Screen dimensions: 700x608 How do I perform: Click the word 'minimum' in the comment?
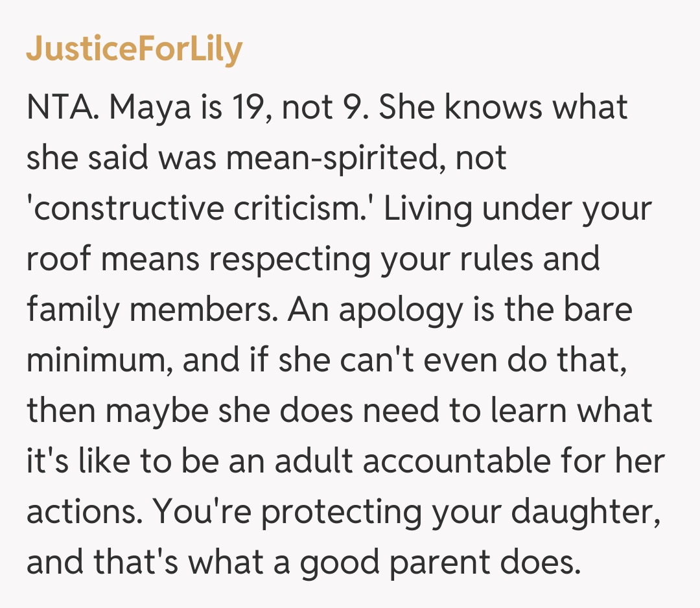(x=99, y=360)
